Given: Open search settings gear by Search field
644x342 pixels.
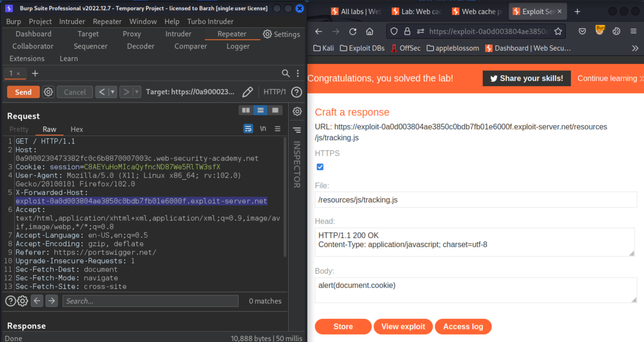Looking at the screenshot, I should tap(23, 301).
